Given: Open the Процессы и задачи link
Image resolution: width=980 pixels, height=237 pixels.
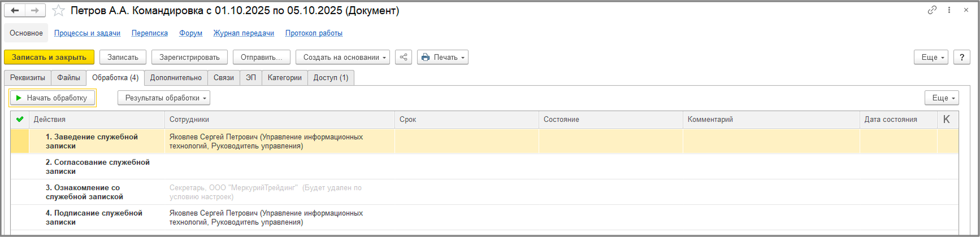Looking at the screenshot, I should [87, 33].
